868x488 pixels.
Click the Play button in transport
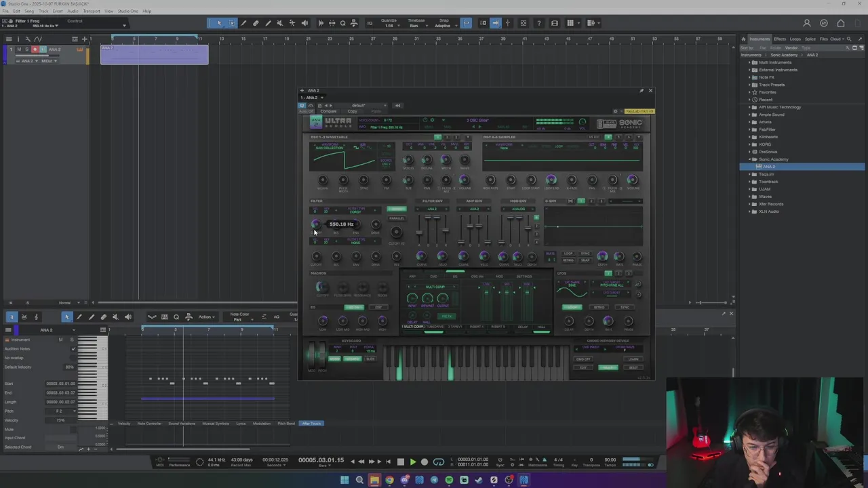click(413, 462)
